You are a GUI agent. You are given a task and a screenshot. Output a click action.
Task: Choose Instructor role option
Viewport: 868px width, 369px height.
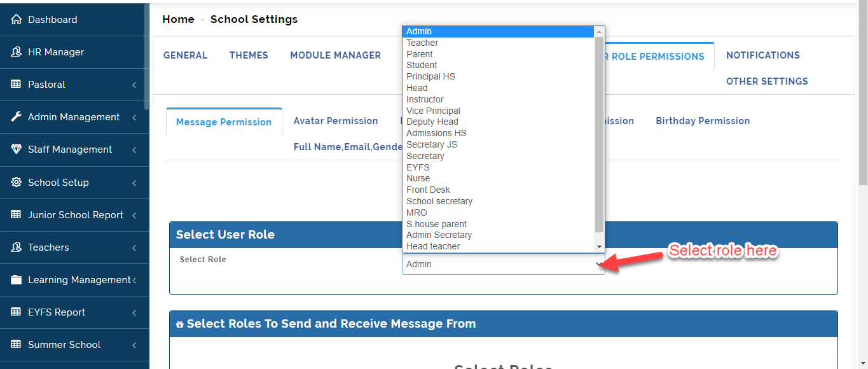pos(498,99)
